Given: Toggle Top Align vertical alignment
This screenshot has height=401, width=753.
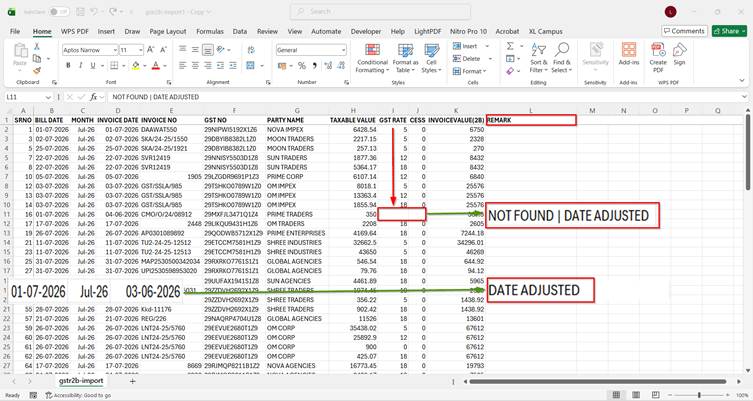Looking at the screenshot, I should 182,49.
